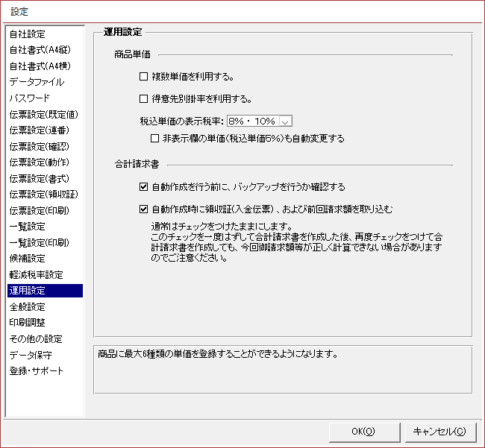This screenshot has height=448, width=485.
Task: Select the highlighted 運用設定 entry
Action: point(45,291)
